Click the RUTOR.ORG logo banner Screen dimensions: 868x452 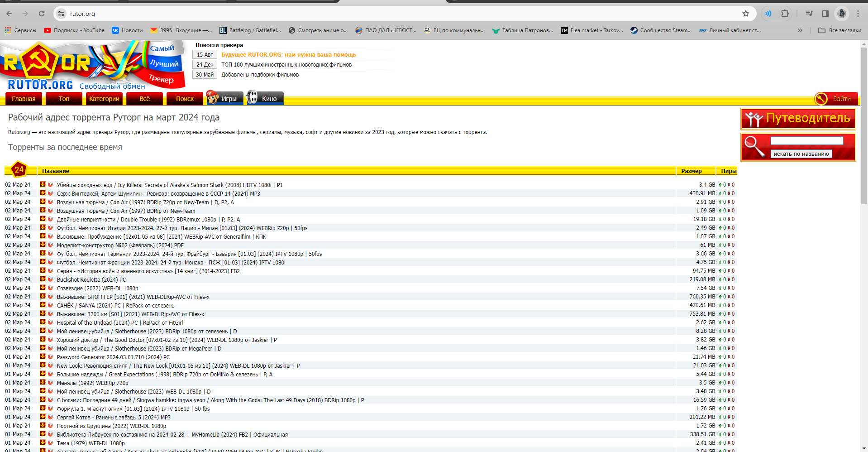coord(93,65)
